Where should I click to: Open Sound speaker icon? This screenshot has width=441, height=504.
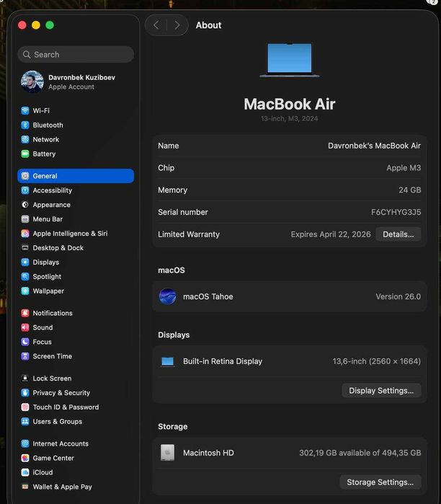point(25,327)
